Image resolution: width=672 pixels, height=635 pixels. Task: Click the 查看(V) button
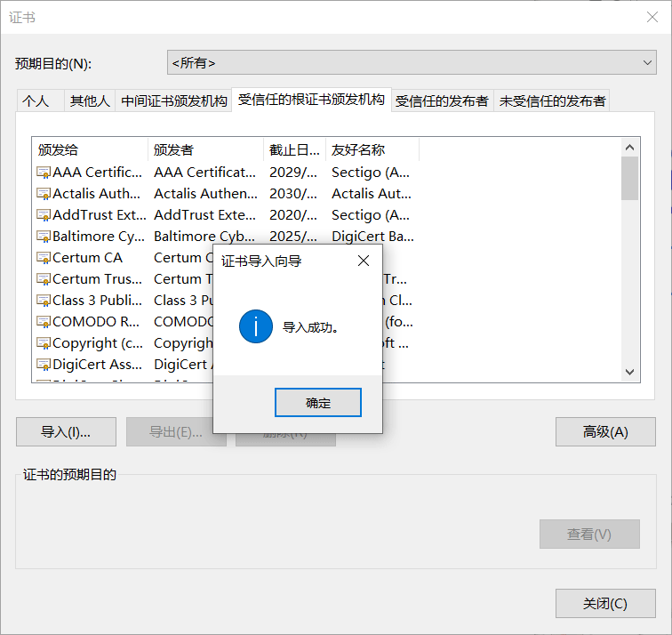click(589, 534)
